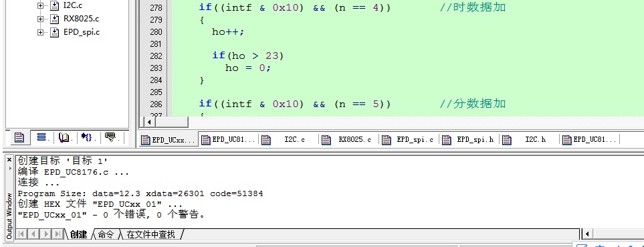Image resolution: width=644 pixels, height=247 pixels.
Task: Click editor horizontal scrollbar left arrow
Action: point(148,122)
